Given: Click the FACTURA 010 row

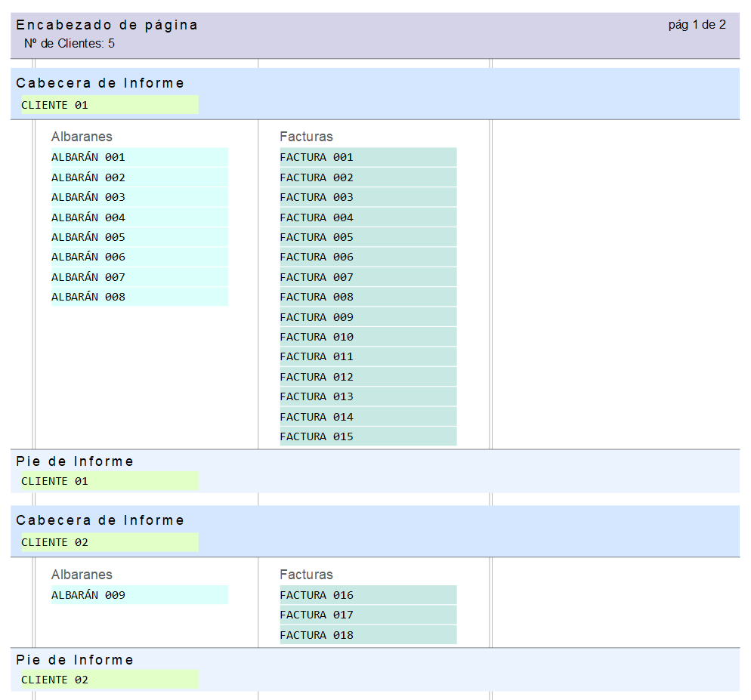Looking at the screenshot, I should pos(368,337).
